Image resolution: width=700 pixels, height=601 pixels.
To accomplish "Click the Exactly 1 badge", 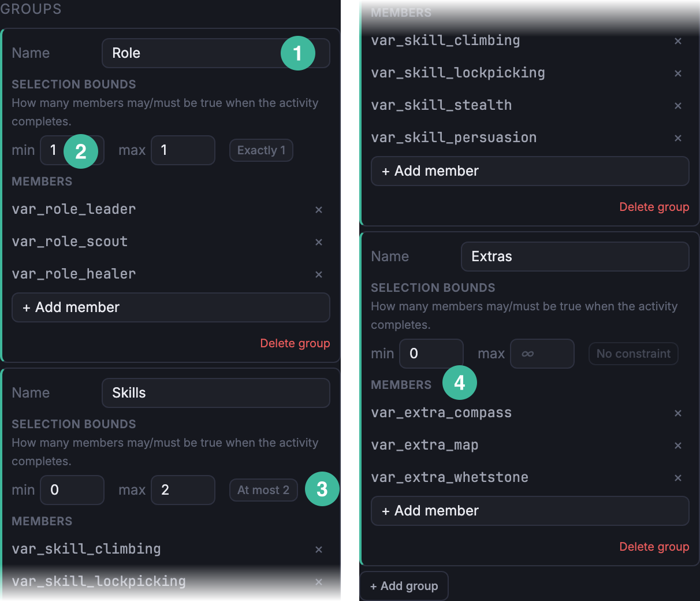I will click(x=261, y=150).
